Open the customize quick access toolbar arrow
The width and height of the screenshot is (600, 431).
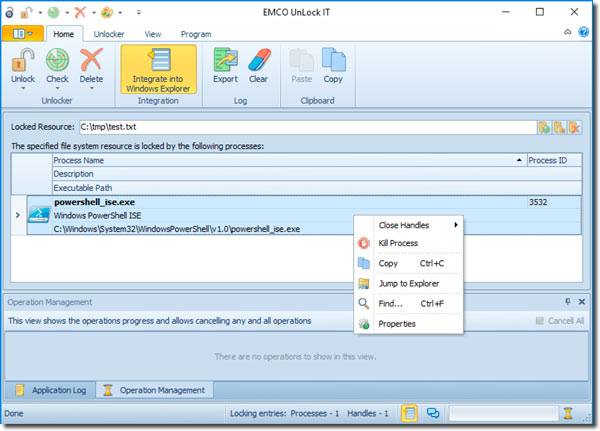pyautogui.click(x=139, y=13)
